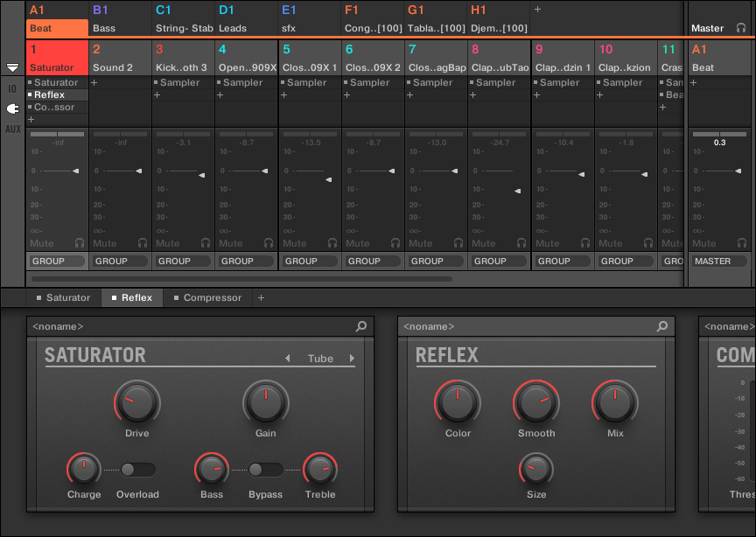This screenshot has height=537, width=756.
Task: Show plug-in list using the plug icon
Action: [12, 108]
